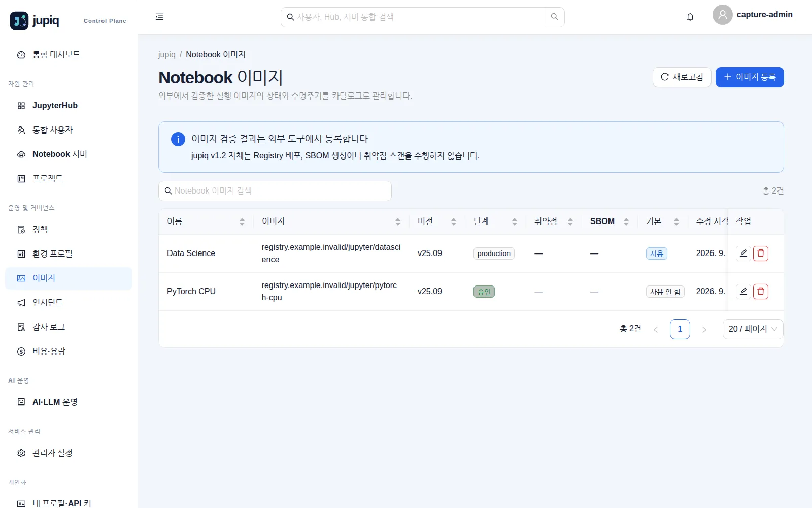Sort table by 버전 column
The width and height of the screenshot is (812, 508).
pos(437,221)
